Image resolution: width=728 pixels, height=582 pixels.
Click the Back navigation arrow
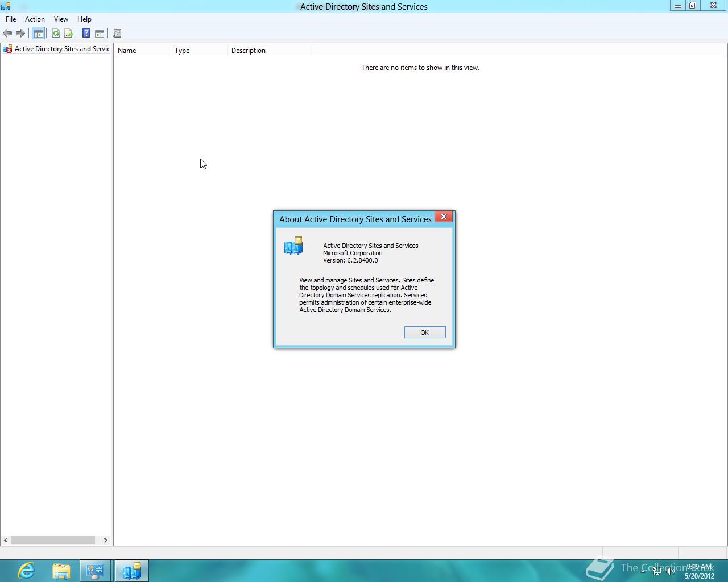[x=7, y=33]
